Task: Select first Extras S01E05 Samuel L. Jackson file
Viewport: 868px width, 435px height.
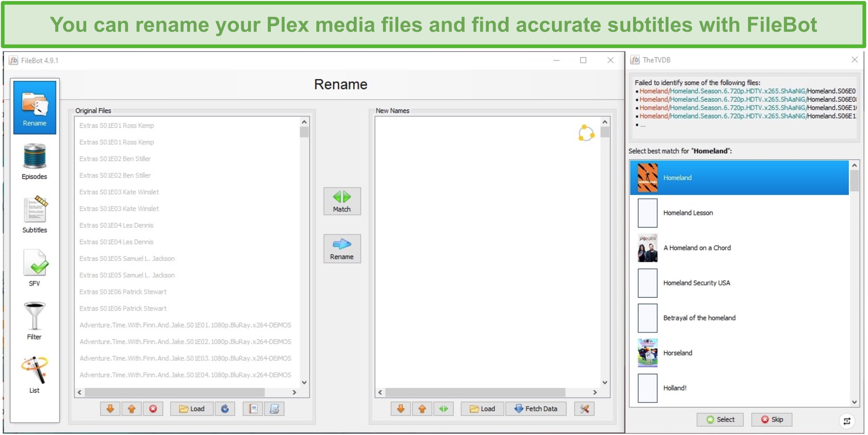Action: click(127, 259)
